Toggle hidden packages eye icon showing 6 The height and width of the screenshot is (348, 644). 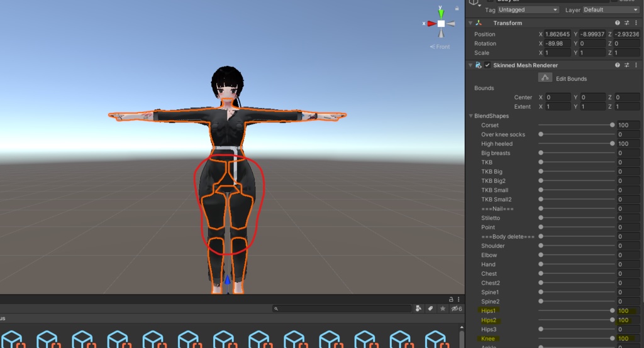[457, 308]
